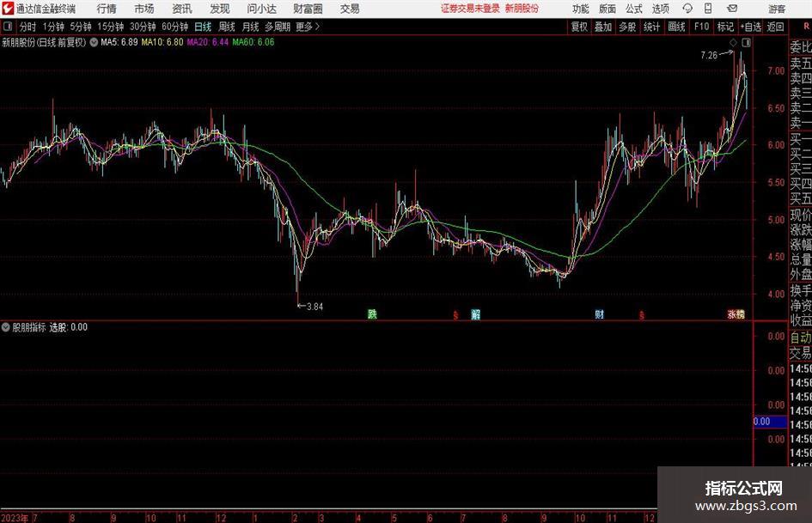The height and width of the screenshot is (523, 812).
Task: Expand the main chart indicator dropdown beside 新朋股份
Action: (94, 42)
